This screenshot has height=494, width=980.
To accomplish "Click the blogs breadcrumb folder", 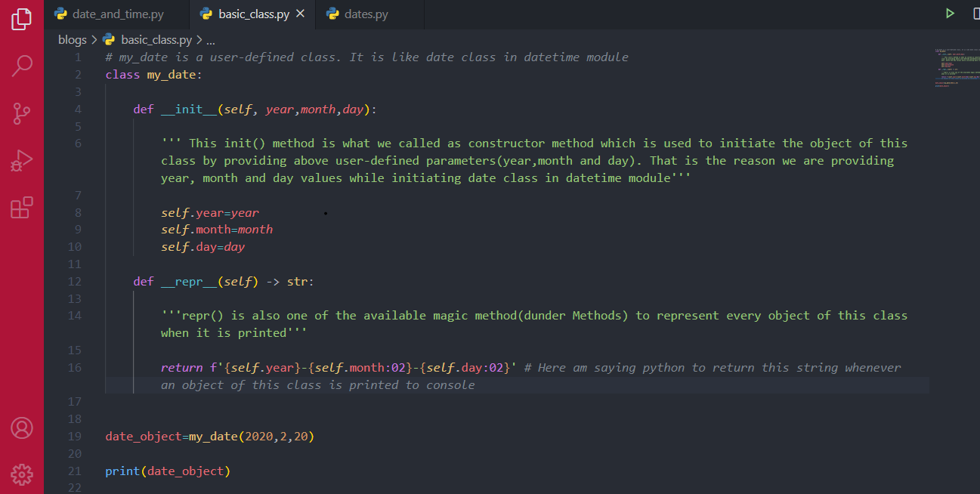I will click(73, 40).
